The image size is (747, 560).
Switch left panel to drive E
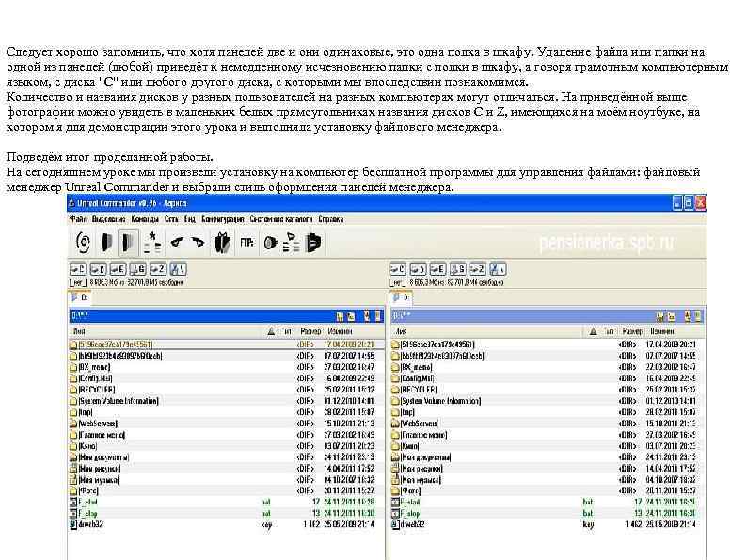tap(118, 269)
